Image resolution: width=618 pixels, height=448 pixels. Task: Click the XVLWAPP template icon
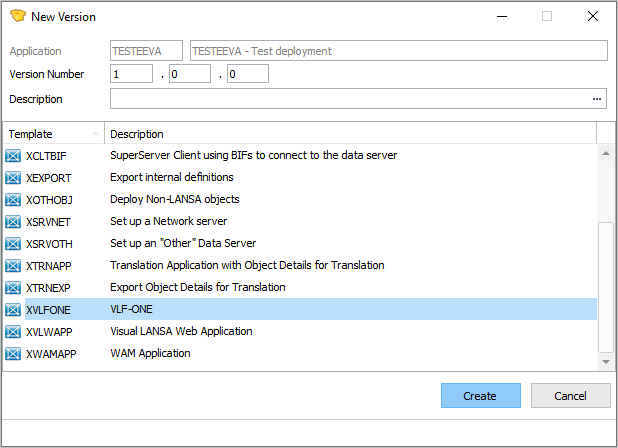13,332
